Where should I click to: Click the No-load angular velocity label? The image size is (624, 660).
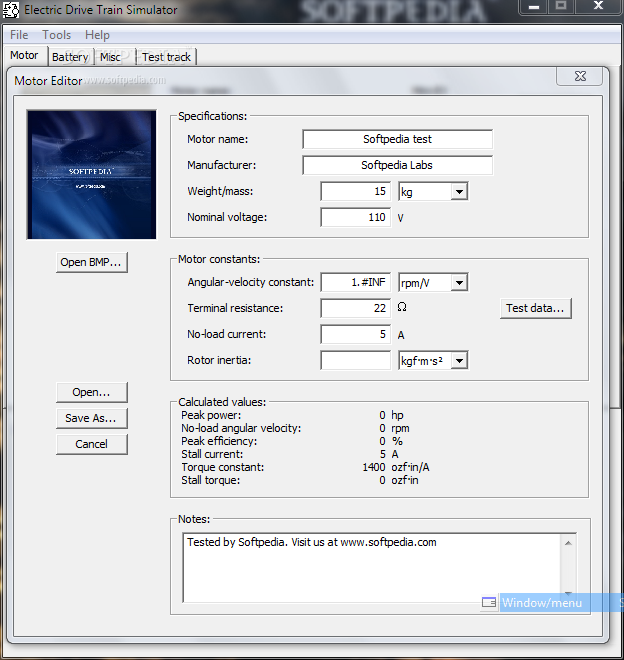241,428
